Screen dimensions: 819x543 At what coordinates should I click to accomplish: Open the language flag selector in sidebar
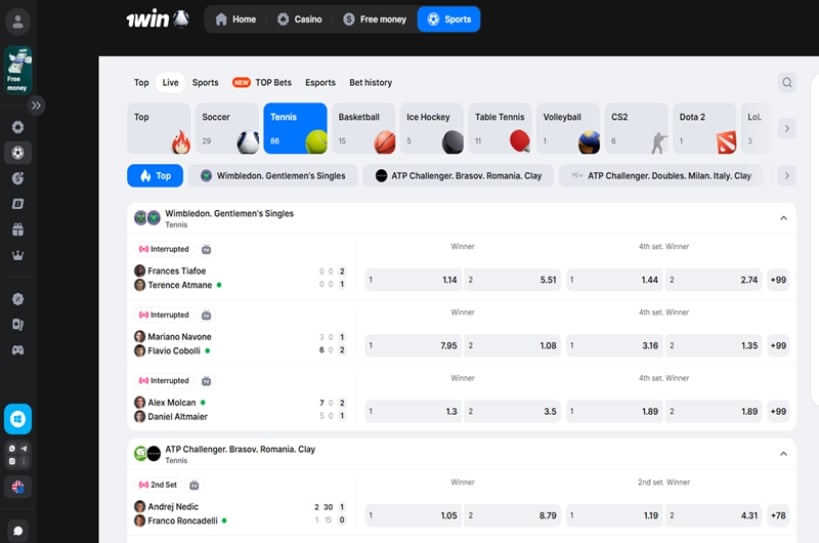[18, 487]
